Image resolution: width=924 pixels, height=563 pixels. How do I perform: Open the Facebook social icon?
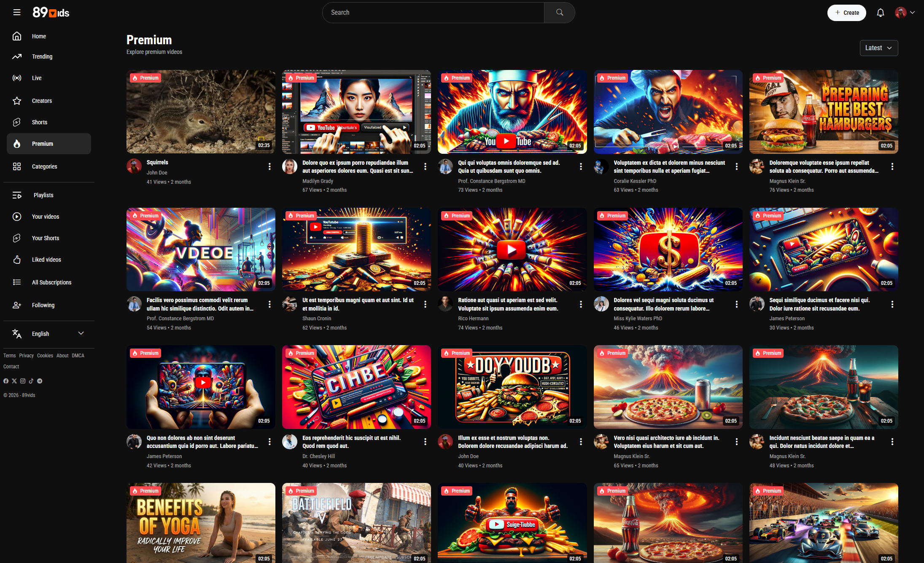(6, 381)
